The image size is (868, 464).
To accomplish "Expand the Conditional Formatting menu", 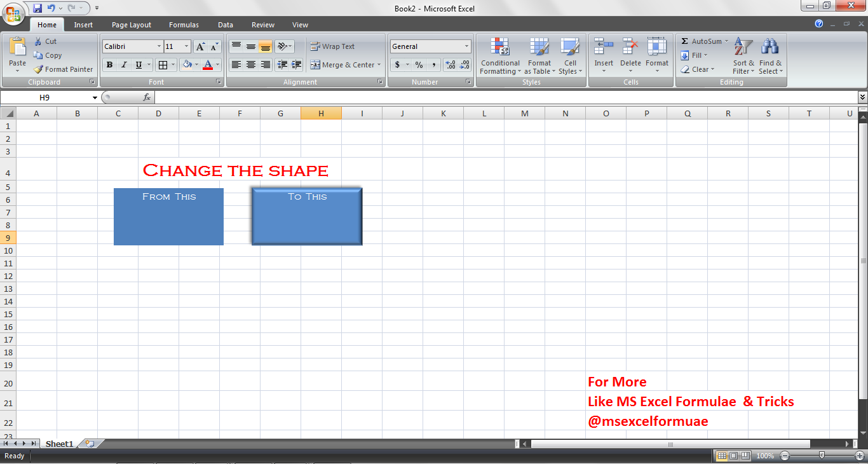I will click(x=500, y=56).
